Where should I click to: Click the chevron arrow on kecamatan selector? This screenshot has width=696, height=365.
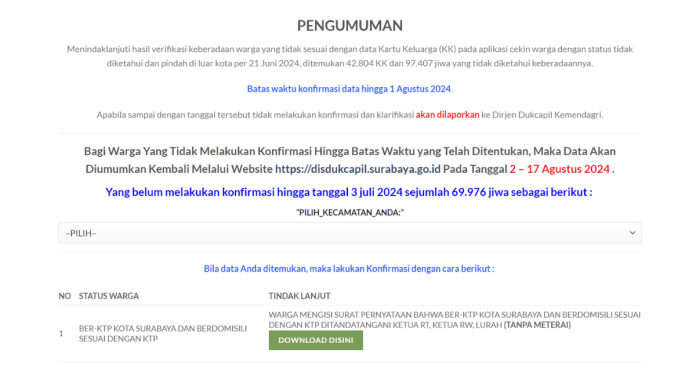point(632,233)
